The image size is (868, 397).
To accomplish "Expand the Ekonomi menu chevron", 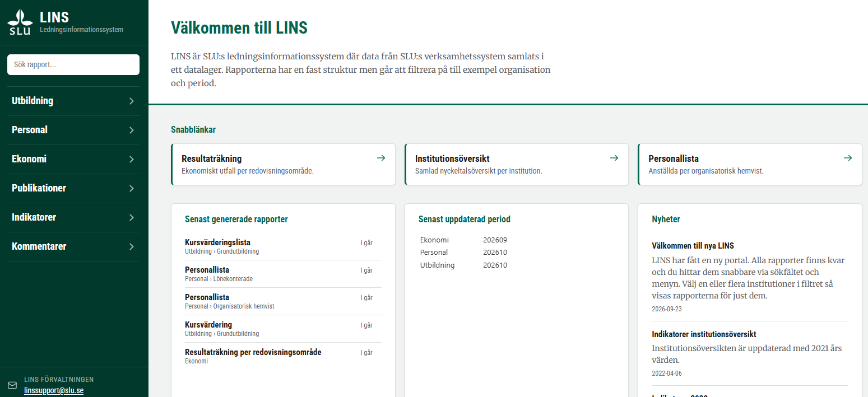I will [132, 159].
